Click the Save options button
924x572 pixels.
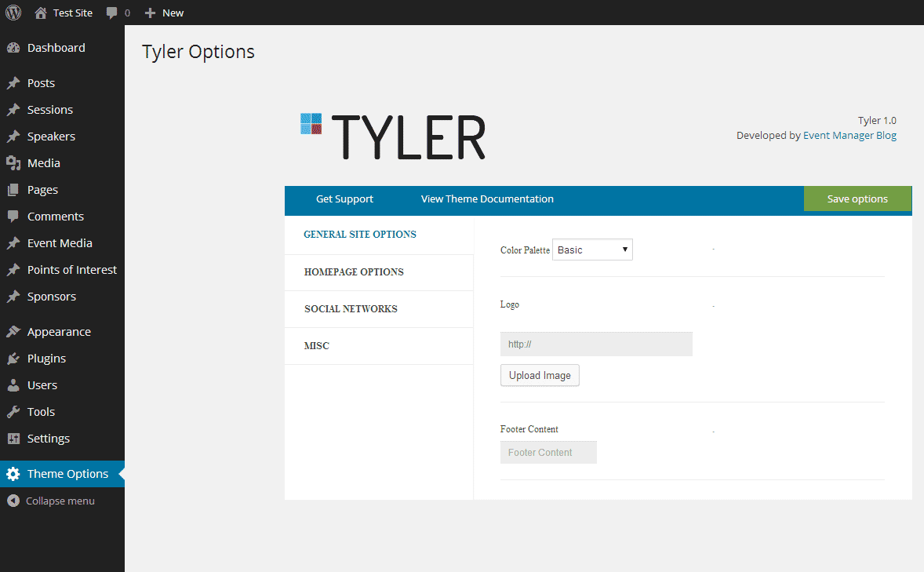tap(857, 199)
